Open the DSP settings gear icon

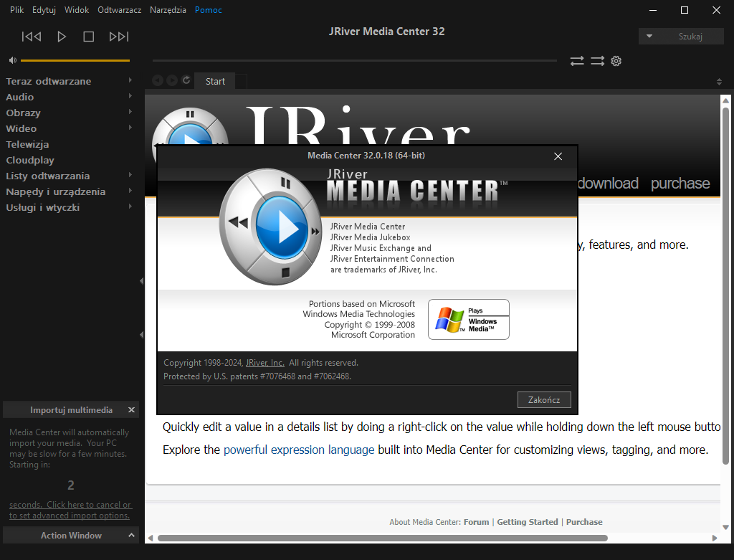point(616,61)
